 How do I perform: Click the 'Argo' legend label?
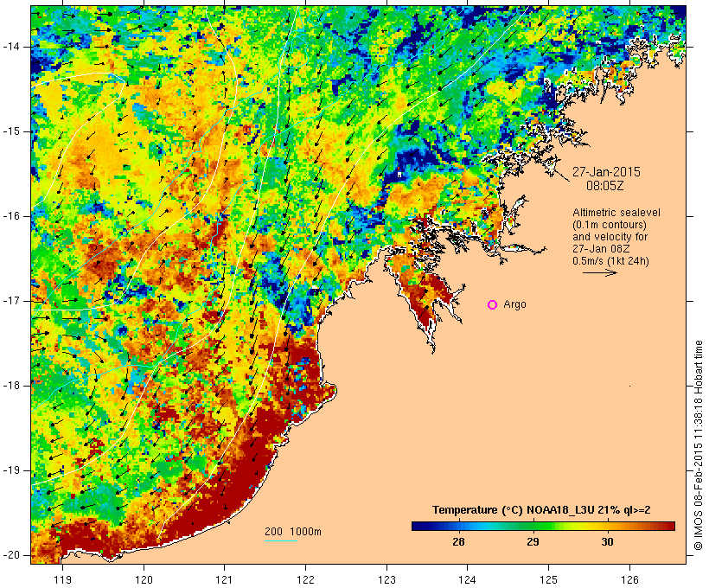coord(514,304)
